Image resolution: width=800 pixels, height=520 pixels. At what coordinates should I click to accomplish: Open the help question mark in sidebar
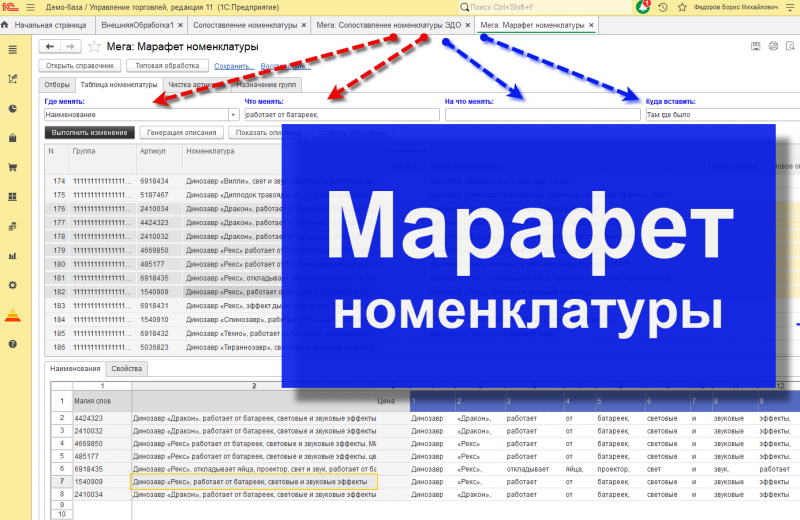(13, 344)
